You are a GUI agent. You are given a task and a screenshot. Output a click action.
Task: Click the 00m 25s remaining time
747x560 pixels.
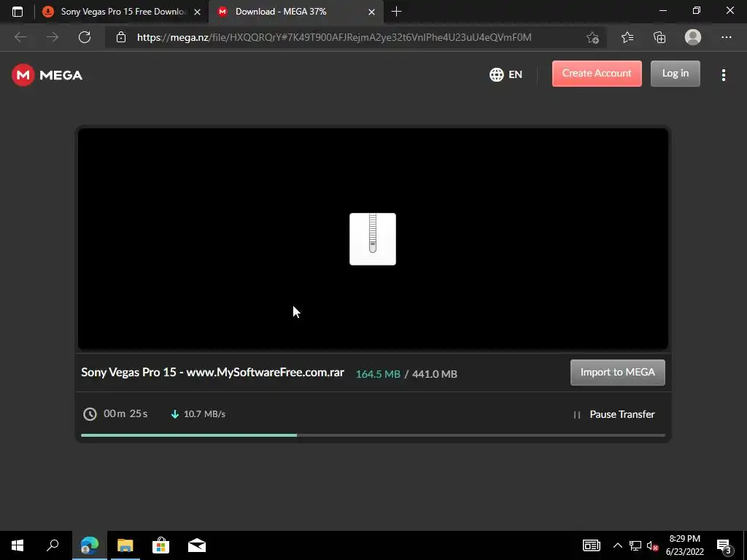pos(125,414)
